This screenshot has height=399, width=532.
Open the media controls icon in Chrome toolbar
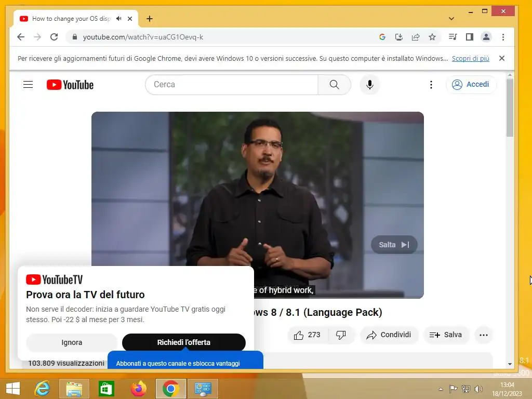(453, 37)
